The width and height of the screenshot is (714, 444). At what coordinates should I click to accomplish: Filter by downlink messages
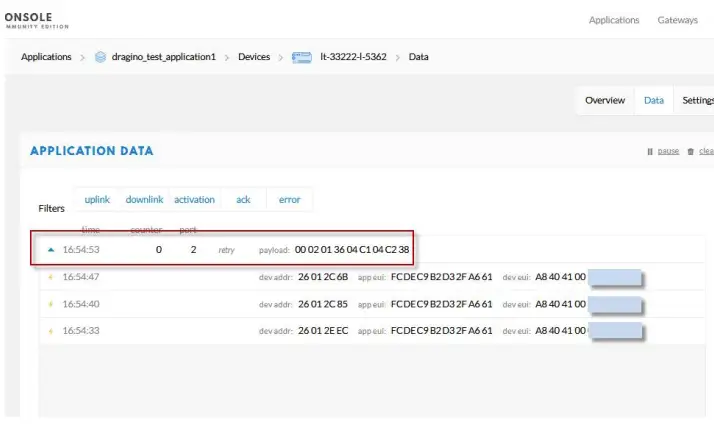pos(144,199)
